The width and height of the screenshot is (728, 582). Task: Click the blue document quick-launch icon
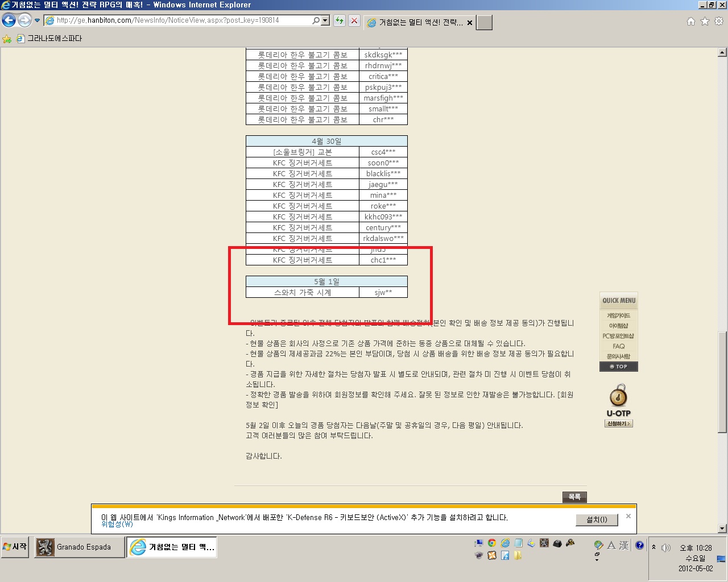point(505,555)
